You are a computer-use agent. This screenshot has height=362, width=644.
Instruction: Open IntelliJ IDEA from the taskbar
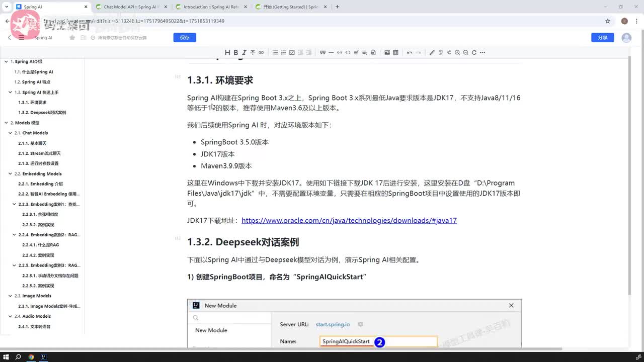(x=44, y=357)
